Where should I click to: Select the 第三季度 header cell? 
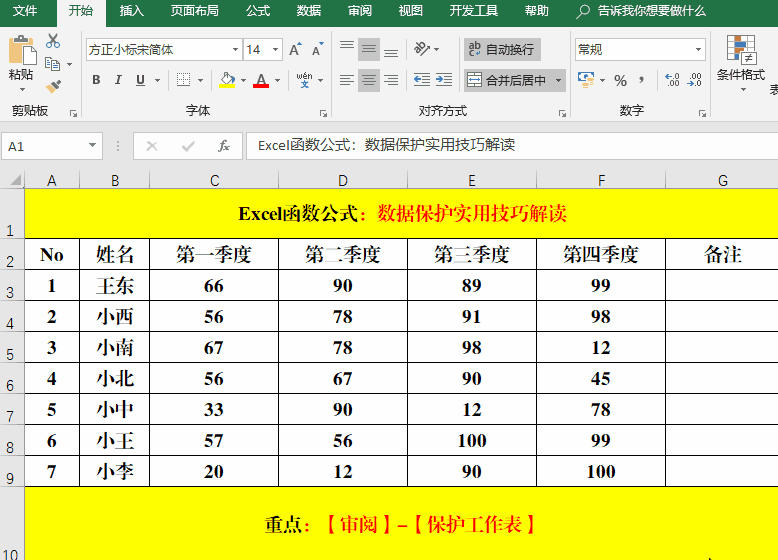click(x=472, y=254)
